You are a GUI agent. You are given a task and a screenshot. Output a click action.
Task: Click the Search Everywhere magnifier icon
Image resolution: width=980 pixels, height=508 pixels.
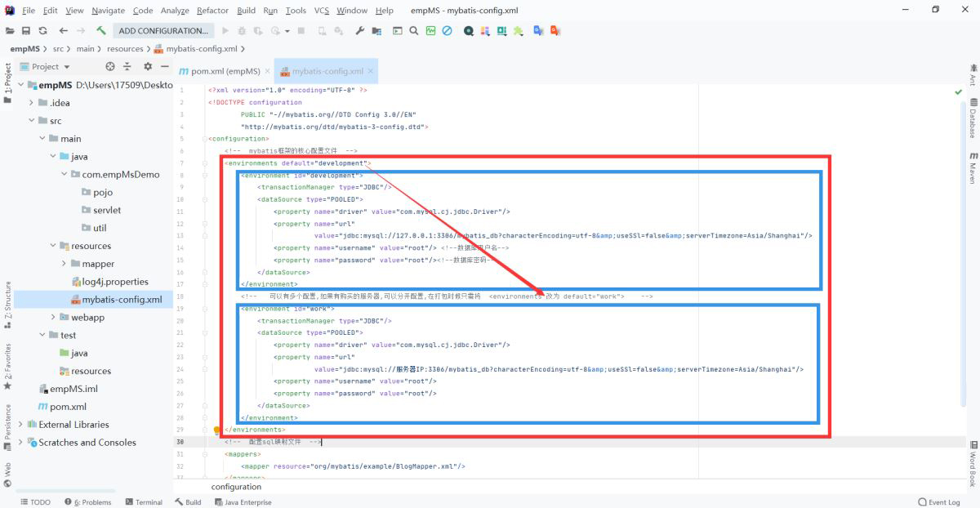pos(414,31)
